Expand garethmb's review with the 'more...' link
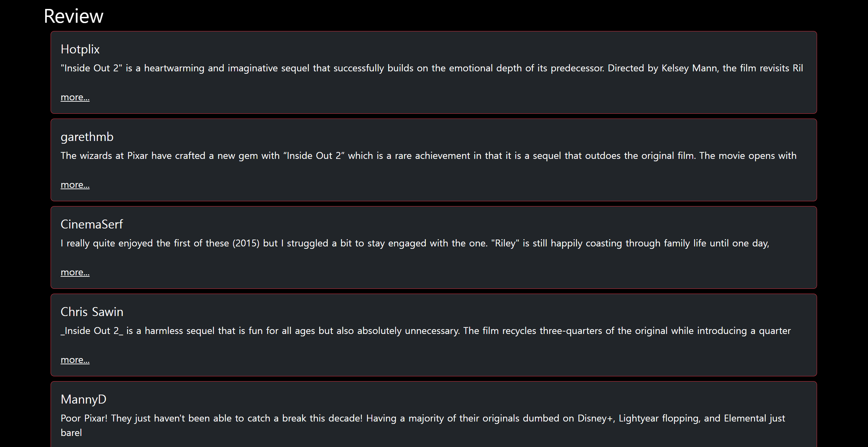Screen dimensions: 868x447 click(75, 185)
